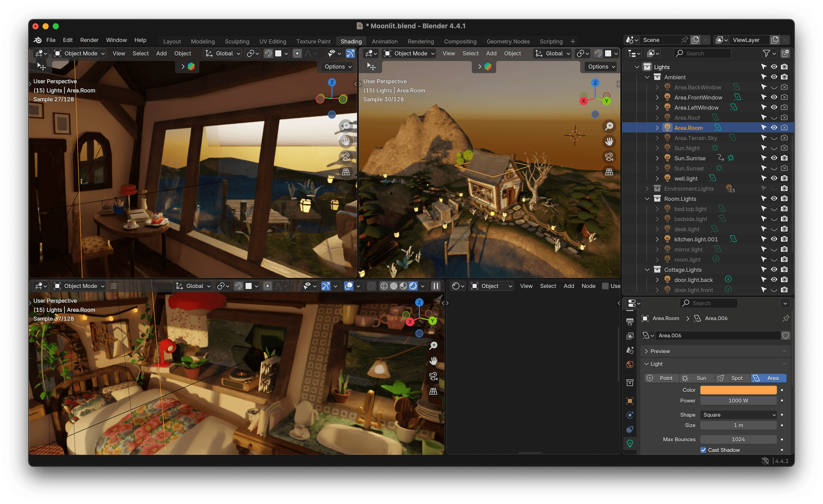Click the Power field showing 1000 W
This screenshot has width=823, height=504.
(739, 401)
